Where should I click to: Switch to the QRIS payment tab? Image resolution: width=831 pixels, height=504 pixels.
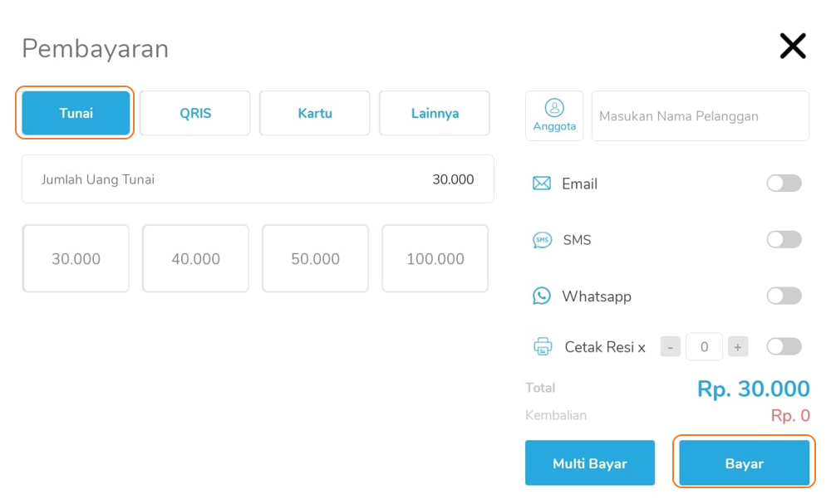click(195, 113)
